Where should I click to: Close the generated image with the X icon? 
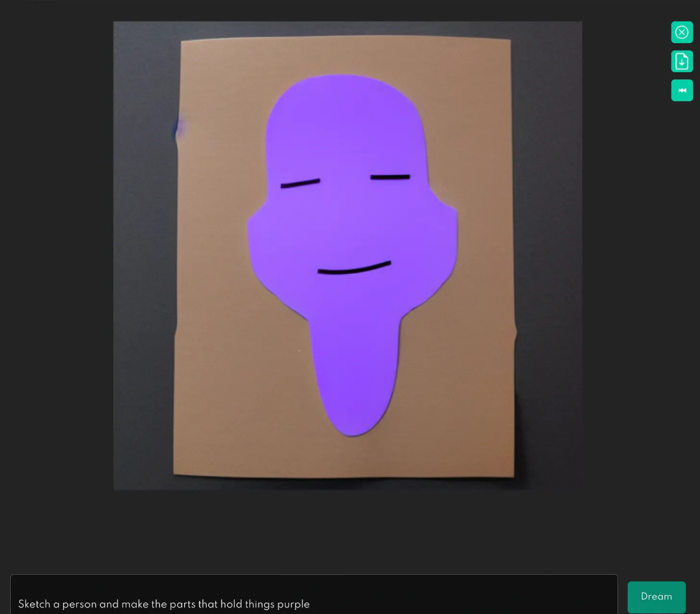pos(682,32)
